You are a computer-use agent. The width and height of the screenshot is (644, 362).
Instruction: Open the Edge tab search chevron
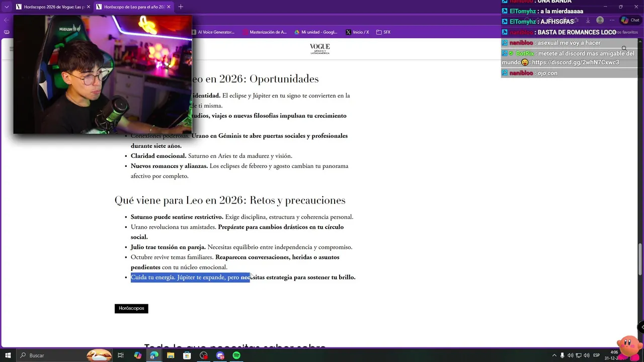tap(7, 7)
